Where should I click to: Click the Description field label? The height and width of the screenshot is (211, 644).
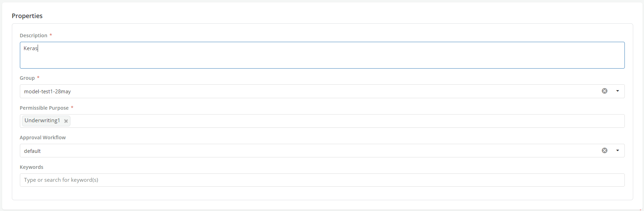coord(33,36)
